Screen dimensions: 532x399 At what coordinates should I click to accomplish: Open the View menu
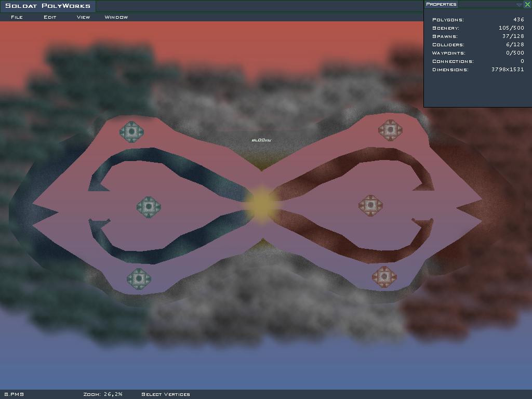coord(83,17)
